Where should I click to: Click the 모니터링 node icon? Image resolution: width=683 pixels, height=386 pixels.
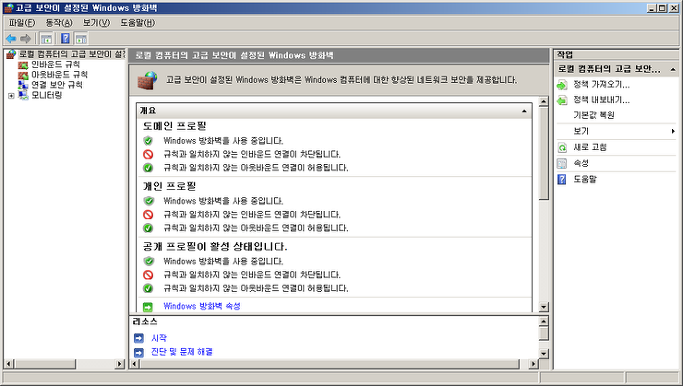coord(23,95)
